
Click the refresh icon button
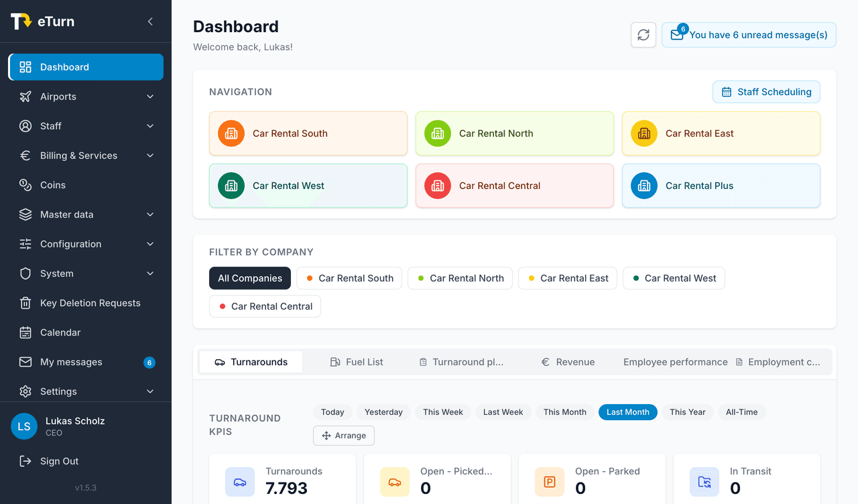[643, 35]
